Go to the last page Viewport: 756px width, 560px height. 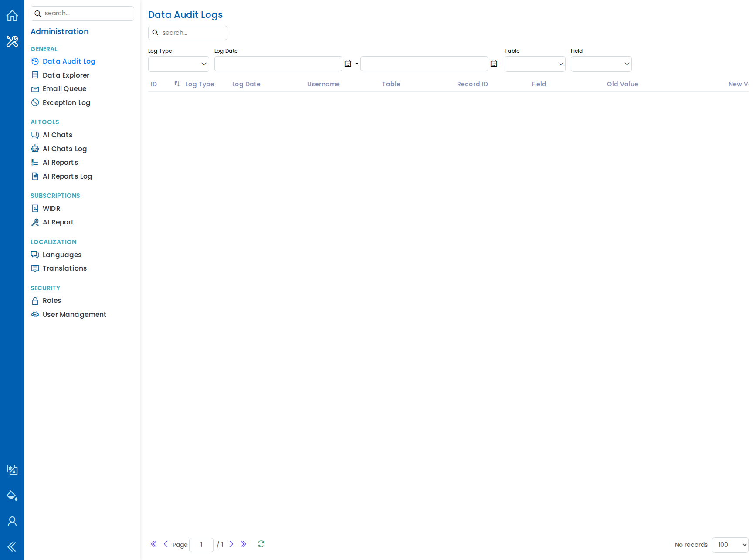coord(244,544)
